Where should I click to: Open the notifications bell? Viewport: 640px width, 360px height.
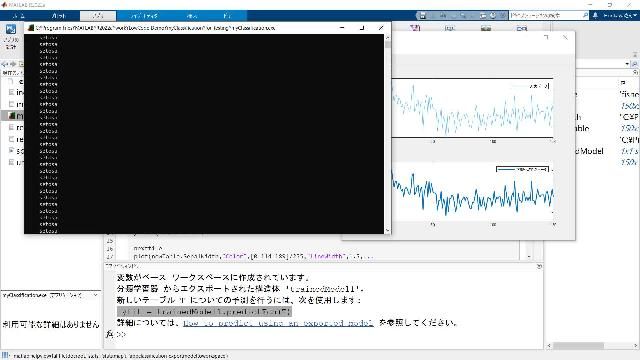(595, 16)
